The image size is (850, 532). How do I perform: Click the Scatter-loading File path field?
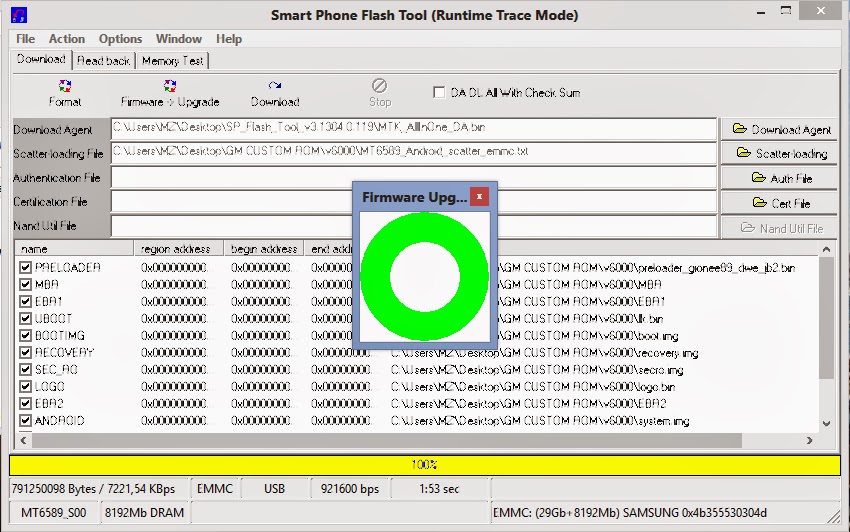point(414,153)
